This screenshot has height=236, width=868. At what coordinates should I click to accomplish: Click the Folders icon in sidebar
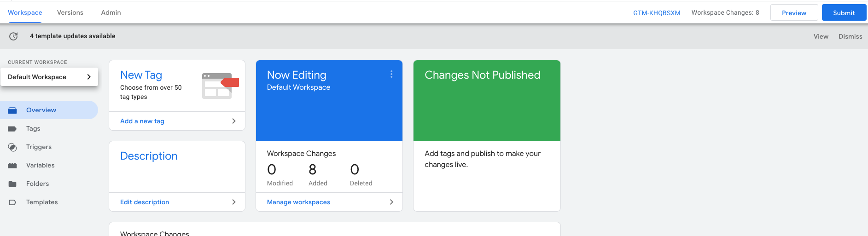(x=12, y=184)
